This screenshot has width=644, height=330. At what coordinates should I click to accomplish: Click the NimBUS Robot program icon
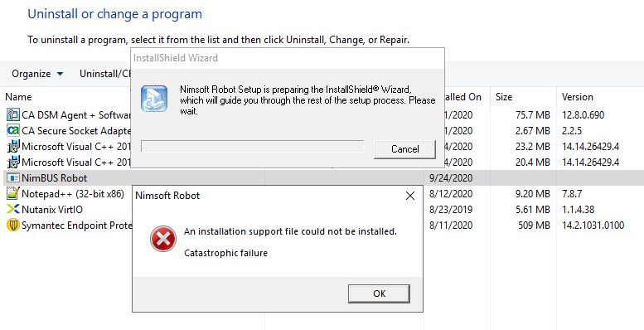[12, 178]
